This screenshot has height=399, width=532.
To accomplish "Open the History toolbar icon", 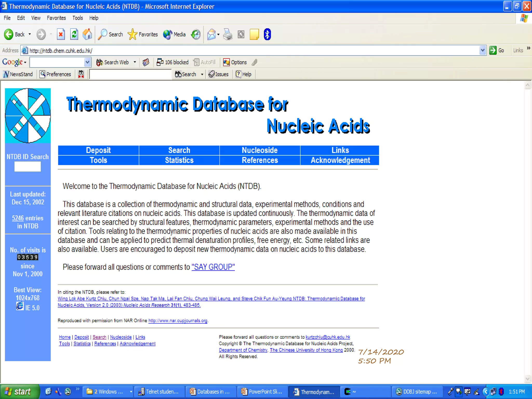I will pos(196,34).
